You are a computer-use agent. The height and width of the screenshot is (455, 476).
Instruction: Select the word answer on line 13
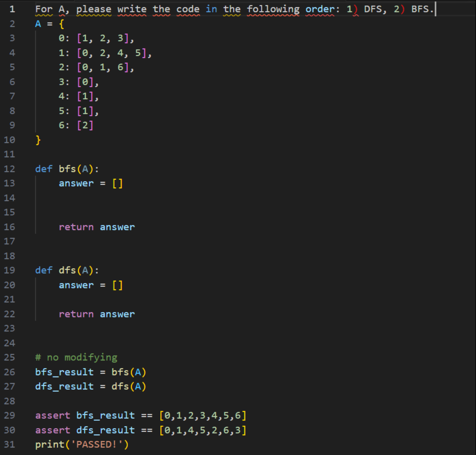pyautogui.click(x=76, y=183)
